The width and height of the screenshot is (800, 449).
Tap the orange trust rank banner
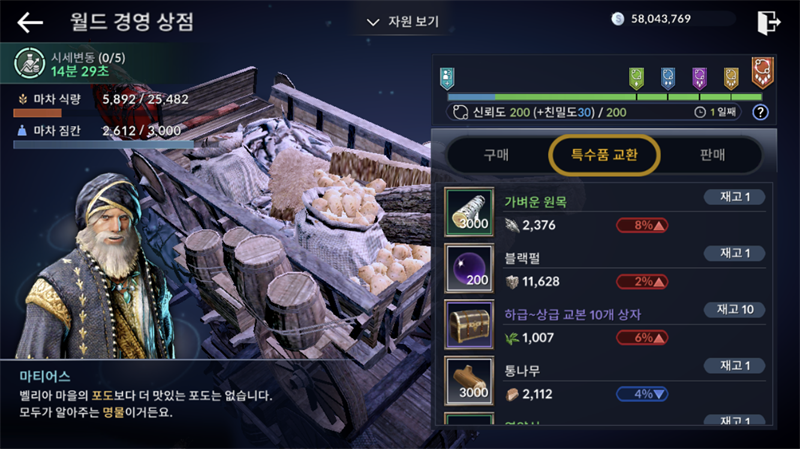click(x=762, y=72)
